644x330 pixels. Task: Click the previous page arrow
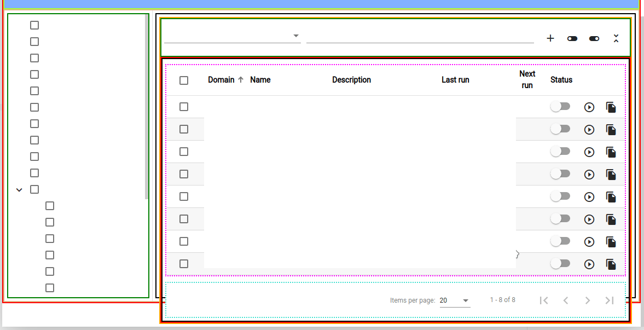tap(566, 300)
